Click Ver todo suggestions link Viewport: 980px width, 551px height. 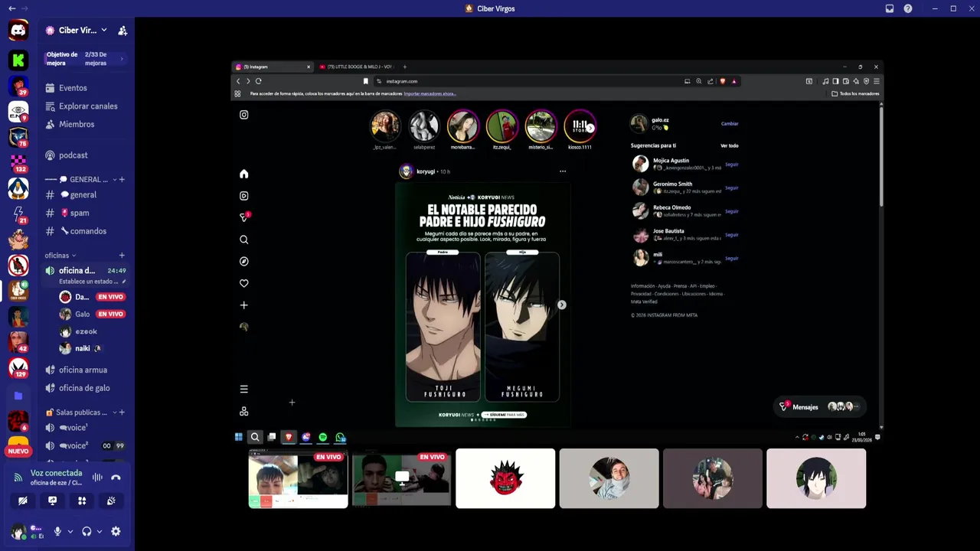[730, 145]
